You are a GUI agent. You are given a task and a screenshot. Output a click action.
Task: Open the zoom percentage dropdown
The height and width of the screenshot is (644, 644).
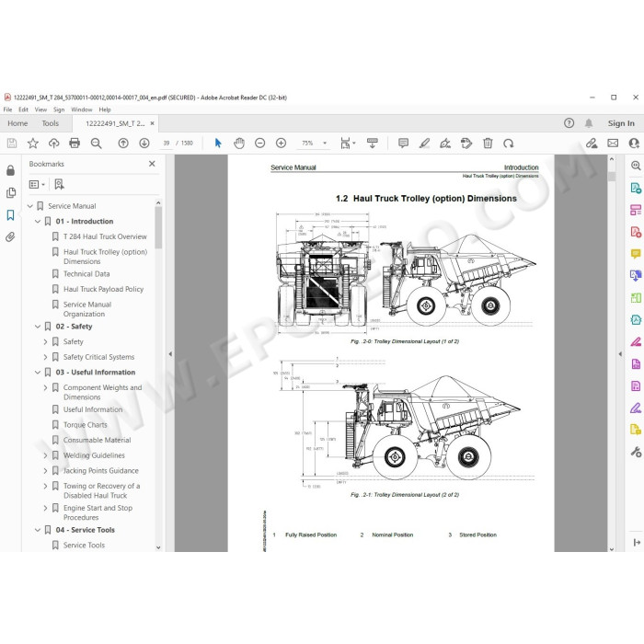pos(325,143)
